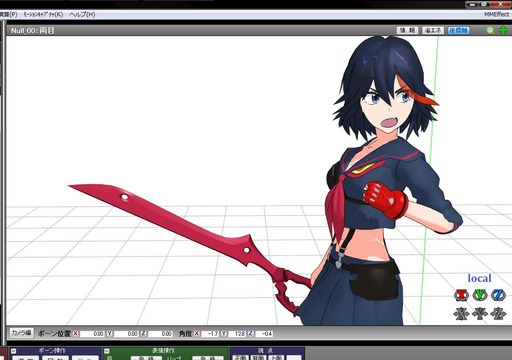The image size is (512, 360).
Task: Click the green arrows view move icon
Action: pos(503,30)
